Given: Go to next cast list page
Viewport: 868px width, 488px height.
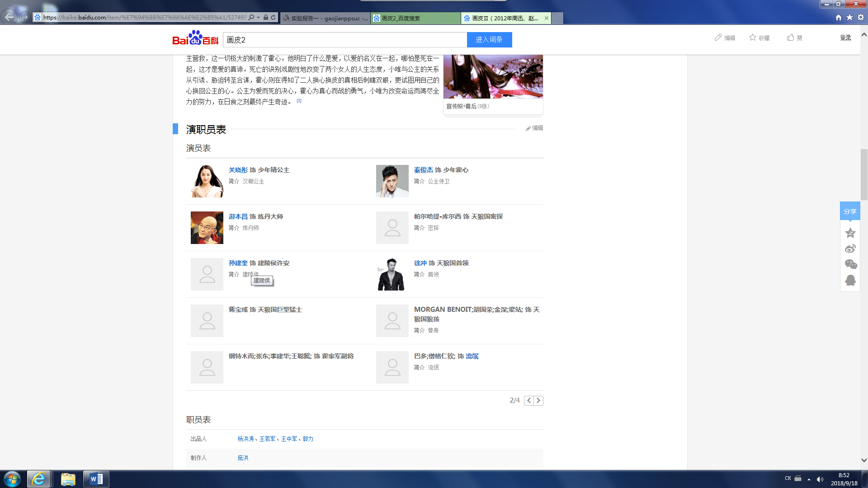Looking at the screenshot, I should (x=538, y=400).
